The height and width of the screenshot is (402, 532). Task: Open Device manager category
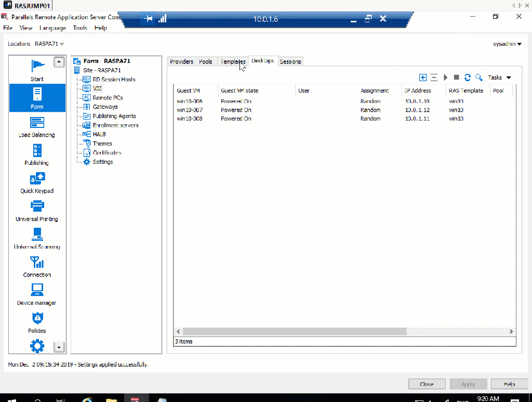click(37, 295)
